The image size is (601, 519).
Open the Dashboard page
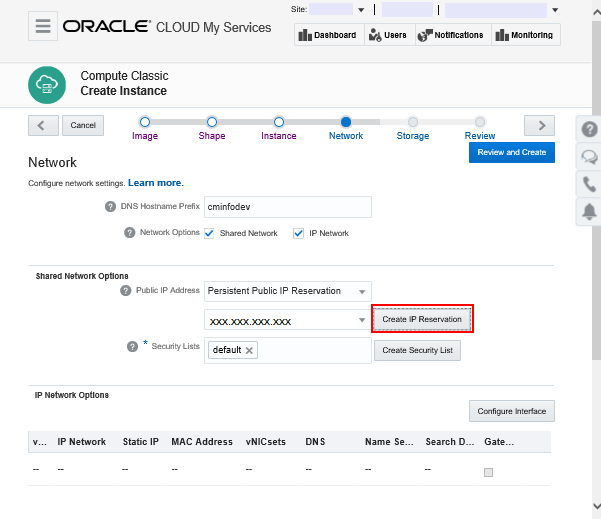(329, 35)
